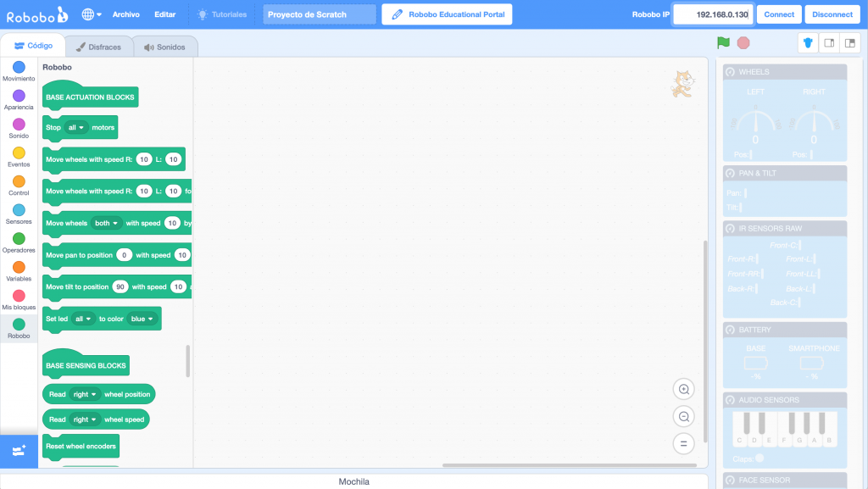Click the zoom out magnifier on workspace

coord(683,416)
